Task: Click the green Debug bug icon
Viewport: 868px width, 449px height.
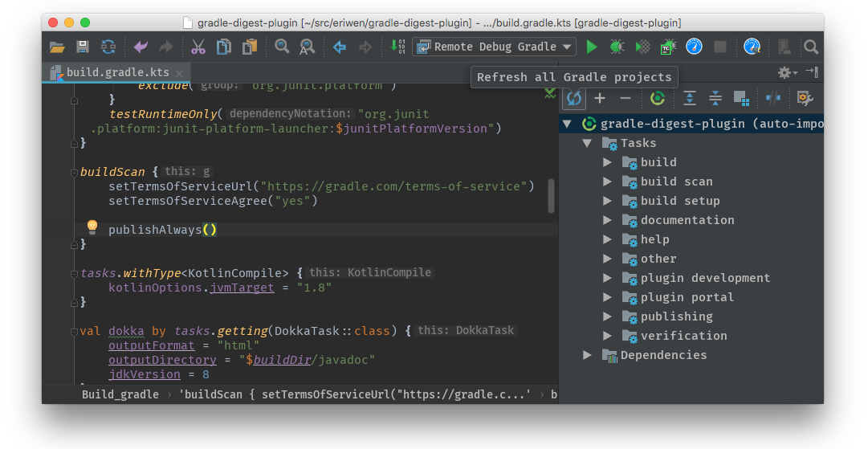Action: pos(617,47)
